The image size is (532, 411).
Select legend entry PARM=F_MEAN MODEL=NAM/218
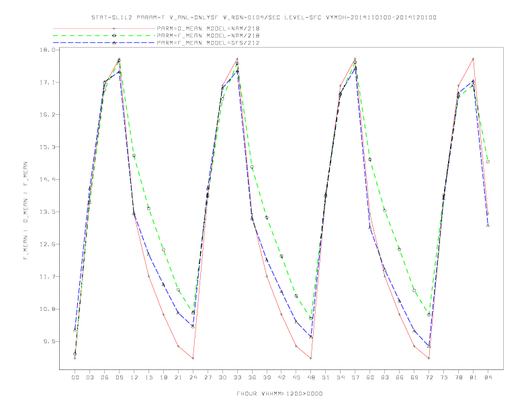tap(208, 36)
